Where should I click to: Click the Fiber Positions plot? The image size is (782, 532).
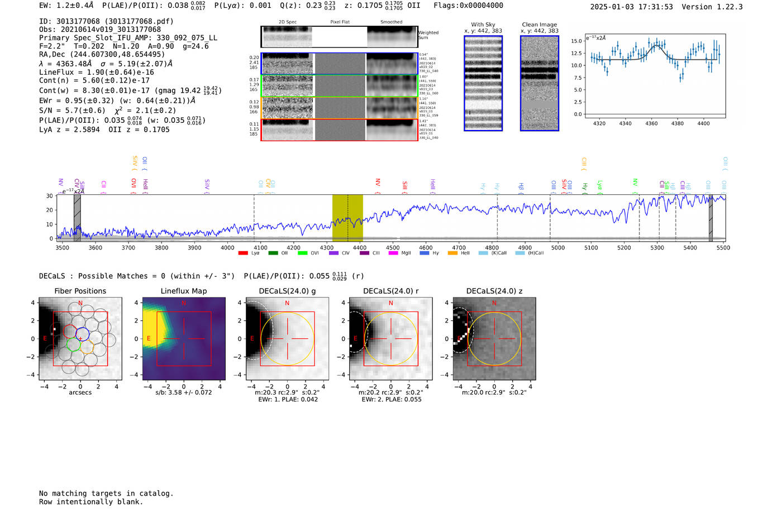(80, 338)
